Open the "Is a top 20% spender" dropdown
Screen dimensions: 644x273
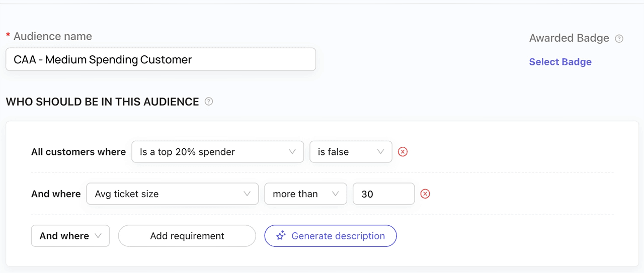coord(217,152)
